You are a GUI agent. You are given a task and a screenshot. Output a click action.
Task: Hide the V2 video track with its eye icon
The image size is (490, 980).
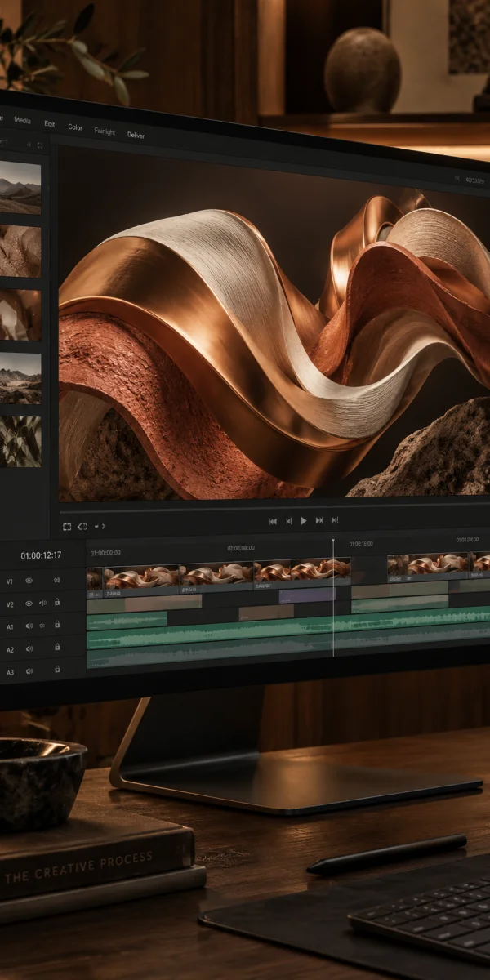click(29, 604)
